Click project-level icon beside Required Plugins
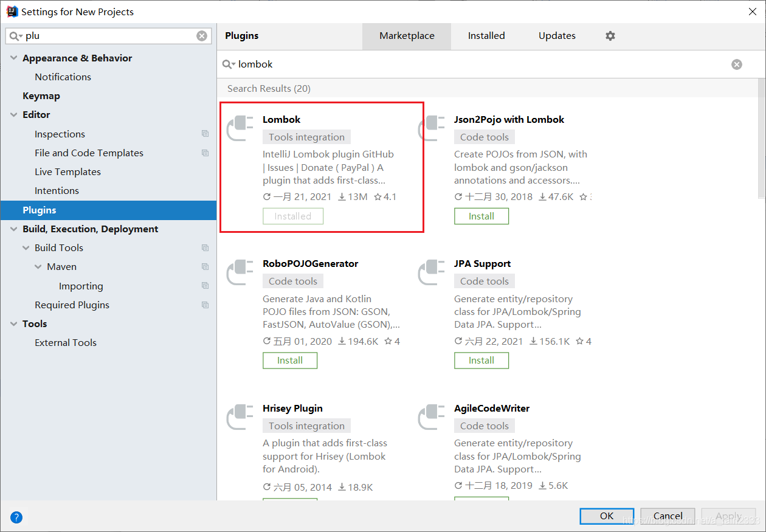Image resolution: width=766 pixels, height=532 pixels. pos(205,305)
